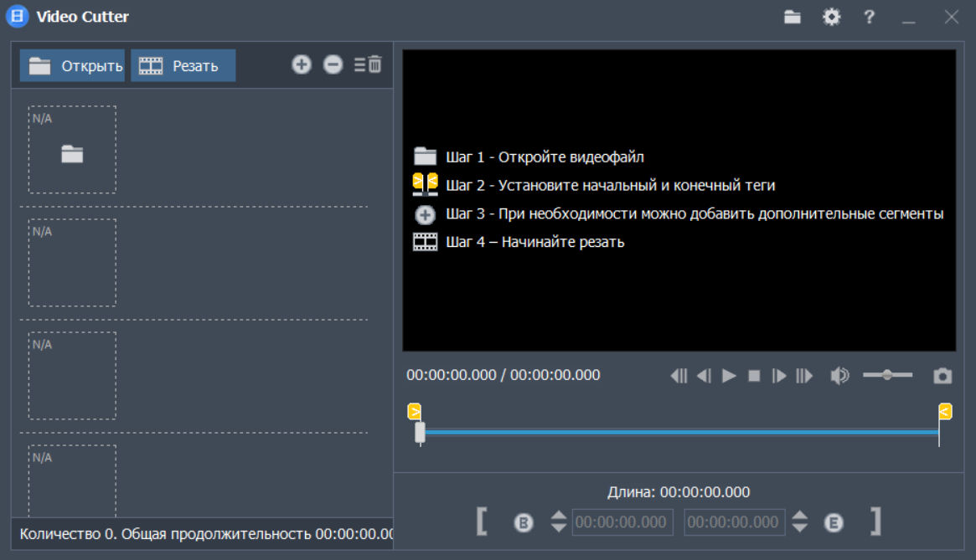Open the output folder icon in title bar
The width and height of the screenshot is (976, 560).
click(793, 17)
